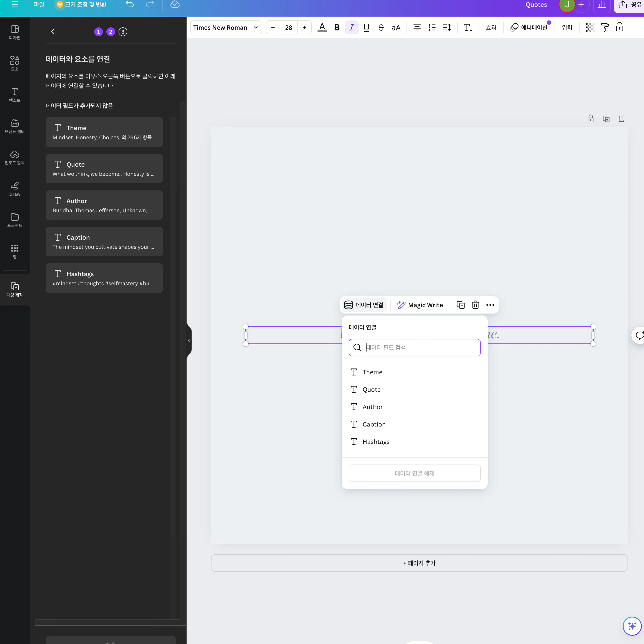Delete the selected text with trash icon
644x644 pixels.
pos(475,305)
